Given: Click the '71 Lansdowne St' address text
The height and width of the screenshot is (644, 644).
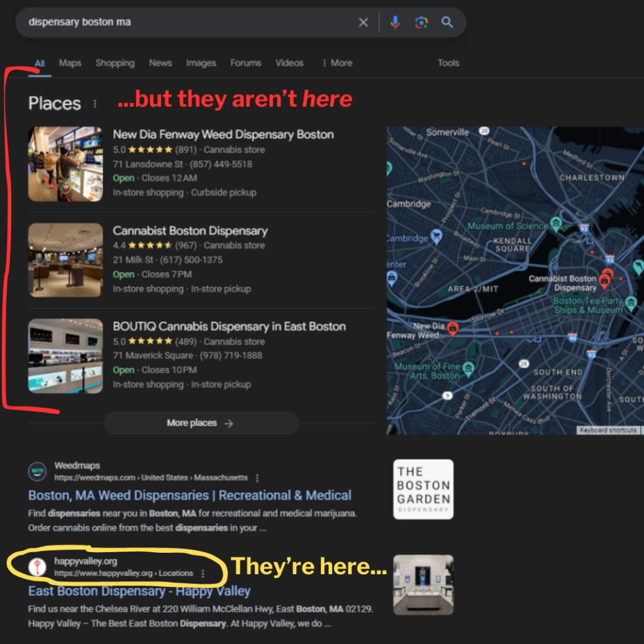Looking at the screenshot, I should pyautogui.click(x=148, y=164).
